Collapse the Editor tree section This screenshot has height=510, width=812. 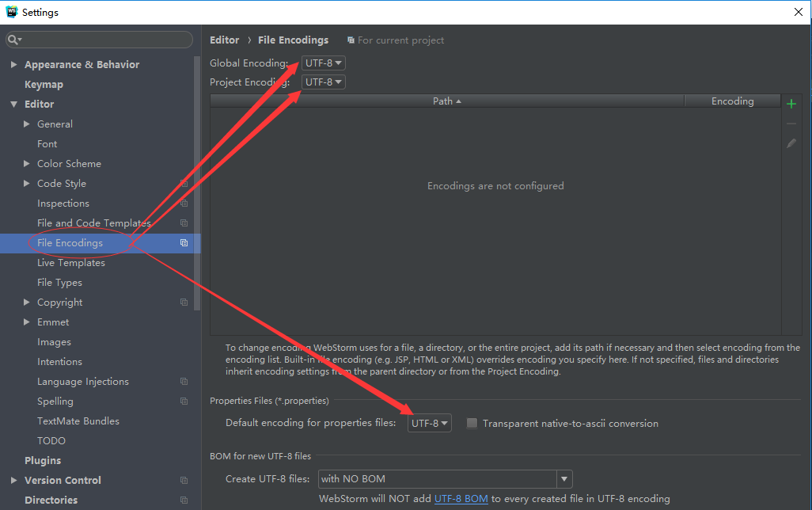tap(14, 105)
